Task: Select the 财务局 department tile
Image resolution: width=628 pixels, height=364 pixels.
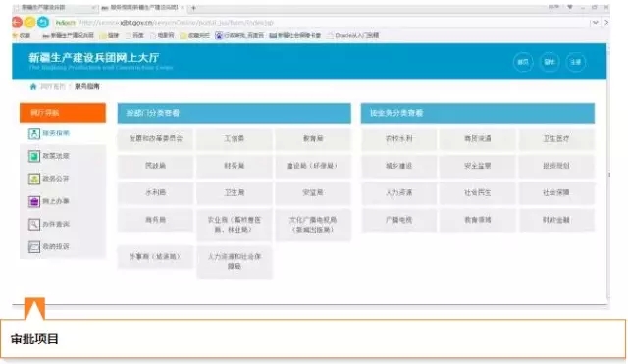Action: pyautogui.click(x=235, y=166)
